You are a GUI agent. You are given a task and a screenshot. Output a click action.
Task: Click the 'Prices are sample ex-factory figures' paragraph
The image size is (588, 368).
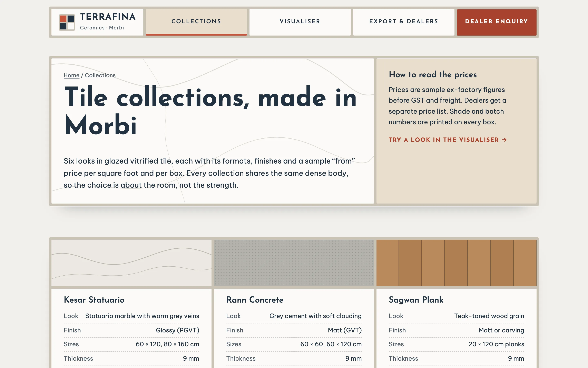448,106
